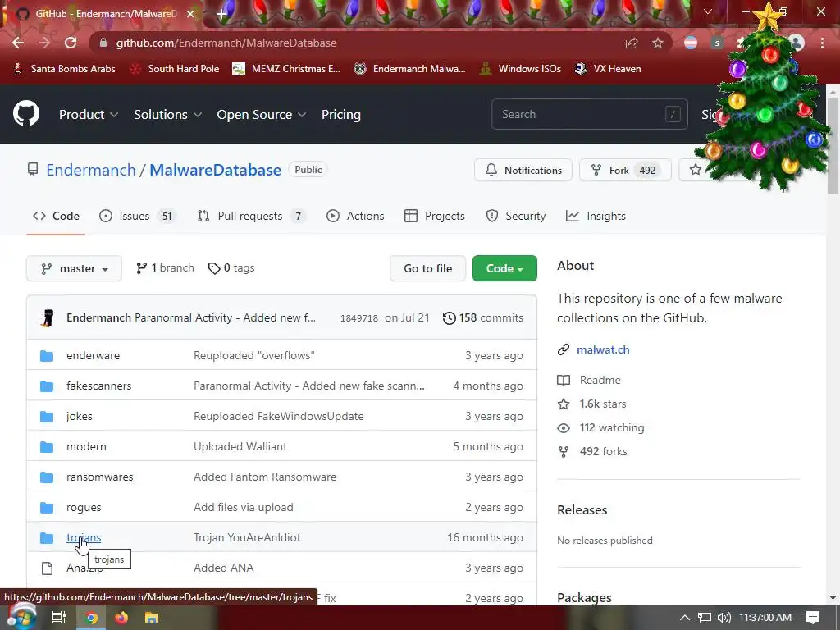840x630 pixels.
Task: Open Windows ISOs bookmark
Action: [x=520, y=69]
